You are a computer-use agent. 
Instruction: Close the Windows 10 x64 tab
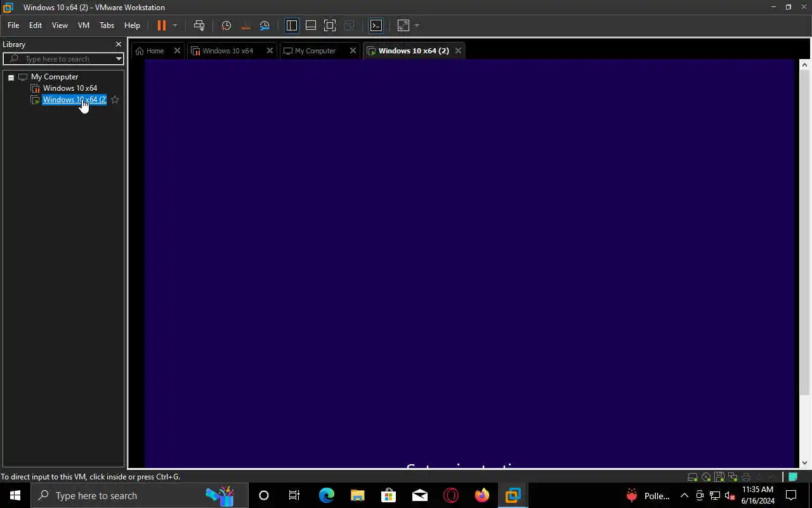(270, 51)
